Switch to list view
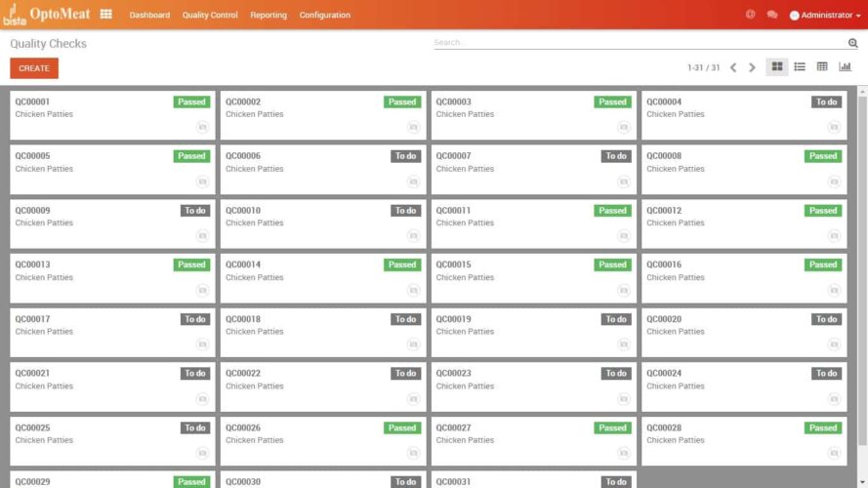The image size is (868, 488). pyautogui.click(x=800, y=66)
